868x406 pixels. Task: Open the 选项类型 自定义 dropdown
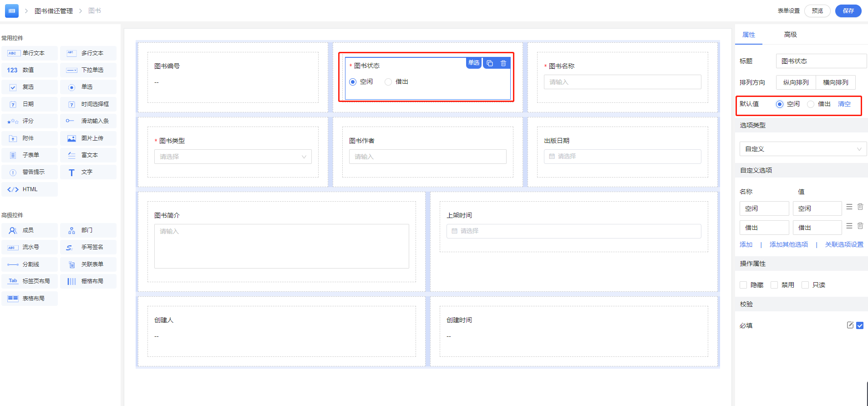click(x=803, y=149)
